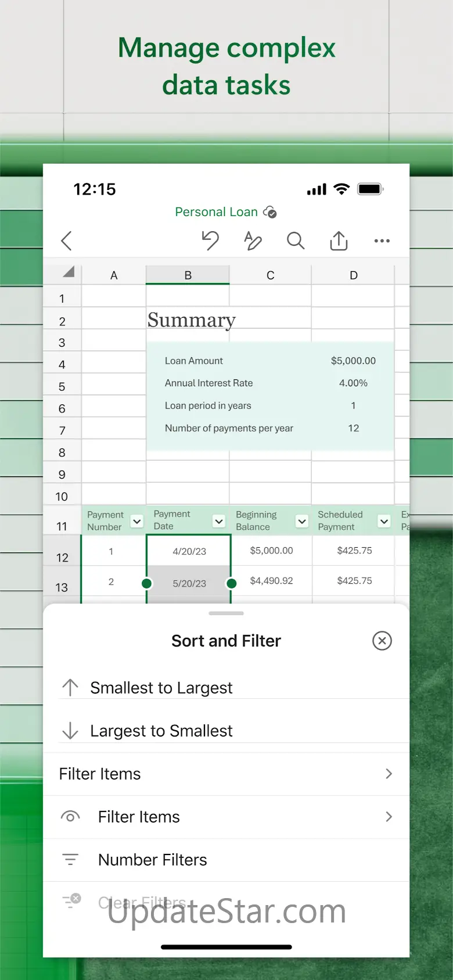Open the Payment Date filter dropdown
Image resolution: width=453 pixels, height=980 pixels.
coord(219,521)
